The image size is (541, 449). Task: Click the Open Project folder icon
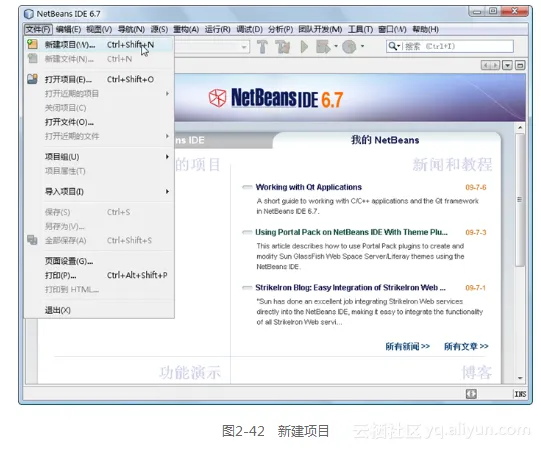click(32, 79)
